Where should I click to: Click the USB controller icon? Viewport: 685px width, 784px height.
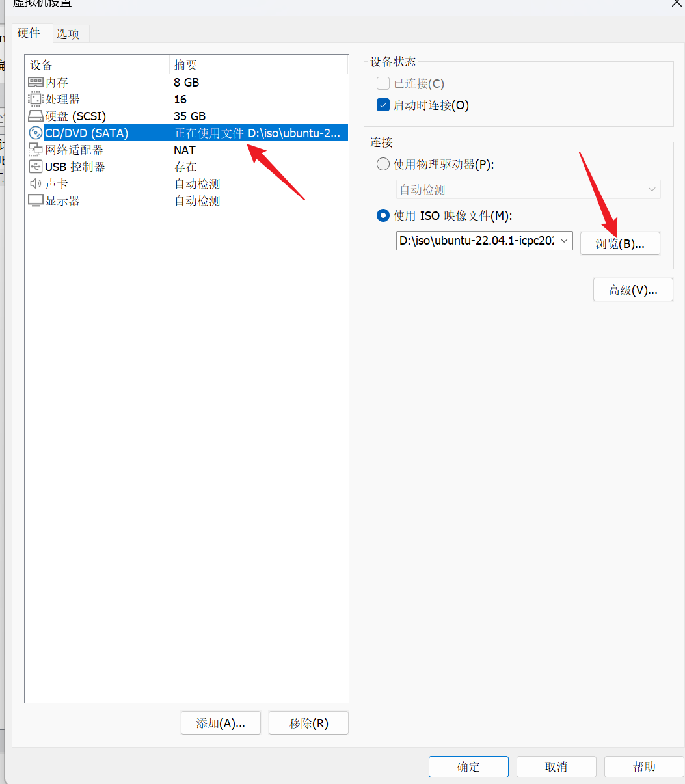pyautogui.click(x=36, y=167)
